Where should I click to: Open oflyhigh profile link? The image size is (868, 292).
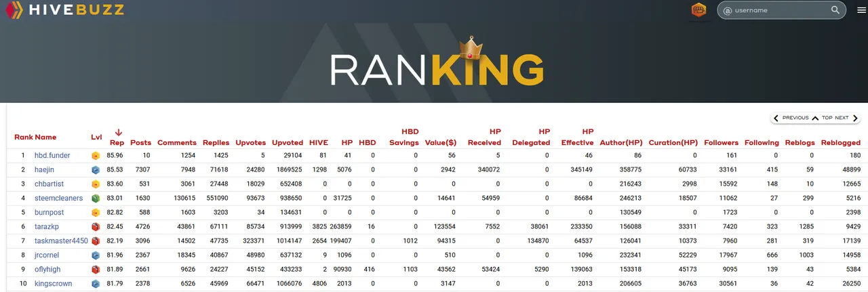pyautogui.click(x=48, y=270)
